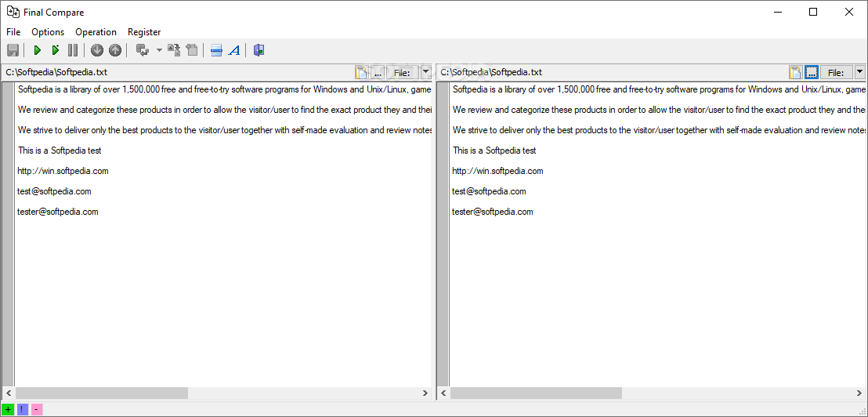The image size is (868, 417).
Task: Click 'tester@softpedia.com' in right pane
Action: (x=493, y=212)
